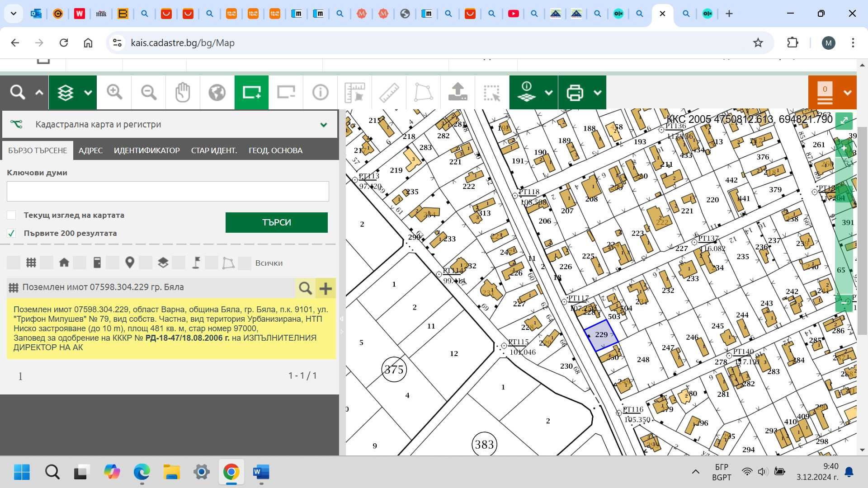Select the info identify tool
This screenshot has height=488, width=868.
[x=320, y=93]
